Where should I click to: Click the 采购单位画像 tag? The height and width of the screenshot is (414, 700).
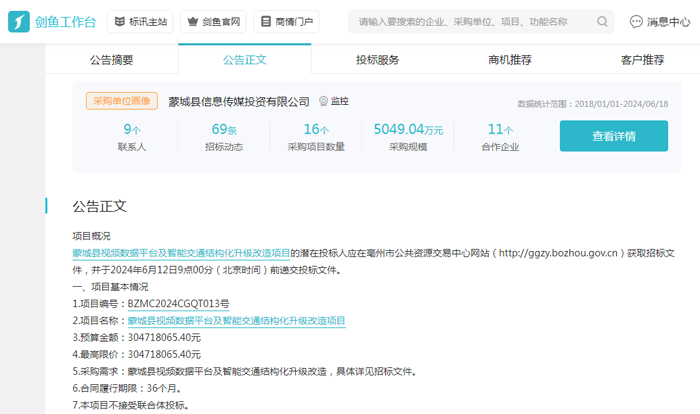[122, 101]
